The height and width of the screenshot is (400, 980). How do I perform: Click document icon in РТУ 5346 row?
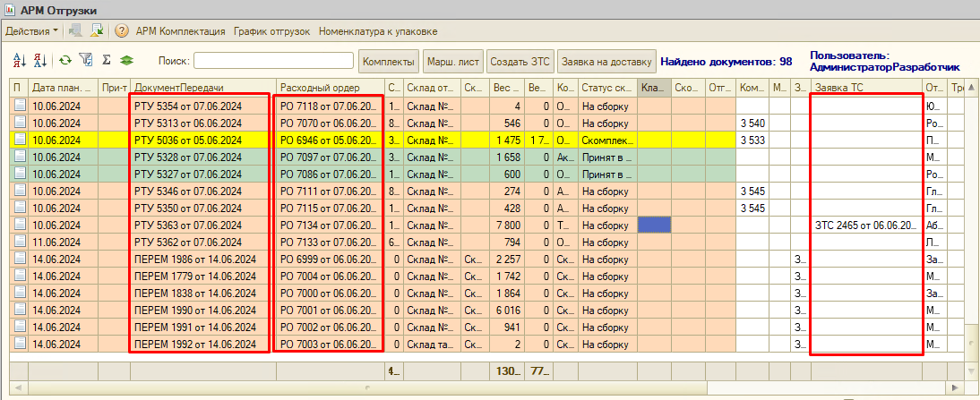click(20, 191)
